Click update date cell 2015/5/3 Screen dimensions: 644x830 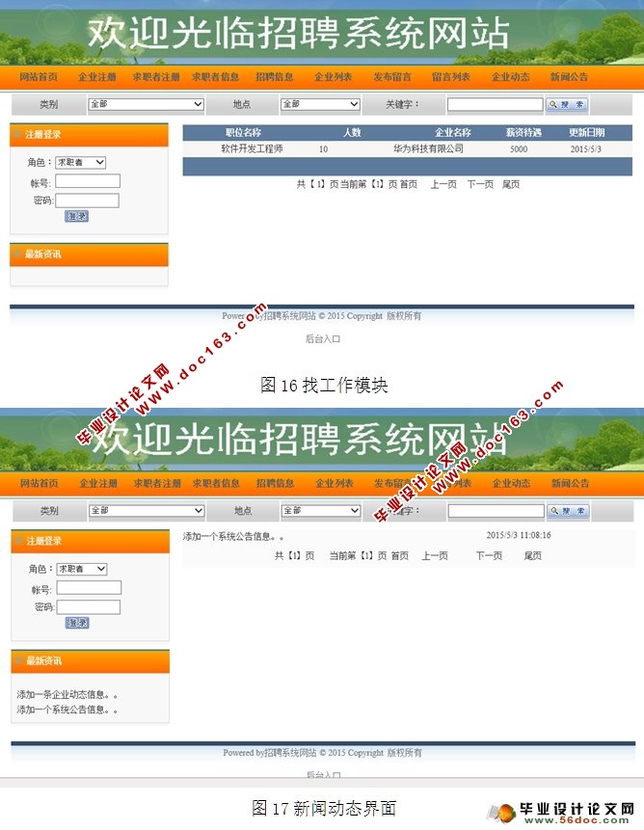click(586, 149)
